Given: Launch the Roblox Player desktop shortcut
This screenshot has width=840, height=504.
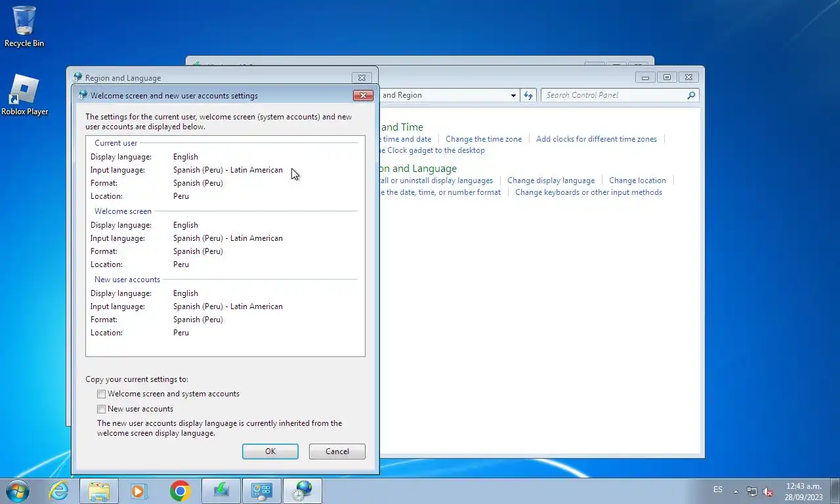Looking at the screenshot, I should coord(24,94).
